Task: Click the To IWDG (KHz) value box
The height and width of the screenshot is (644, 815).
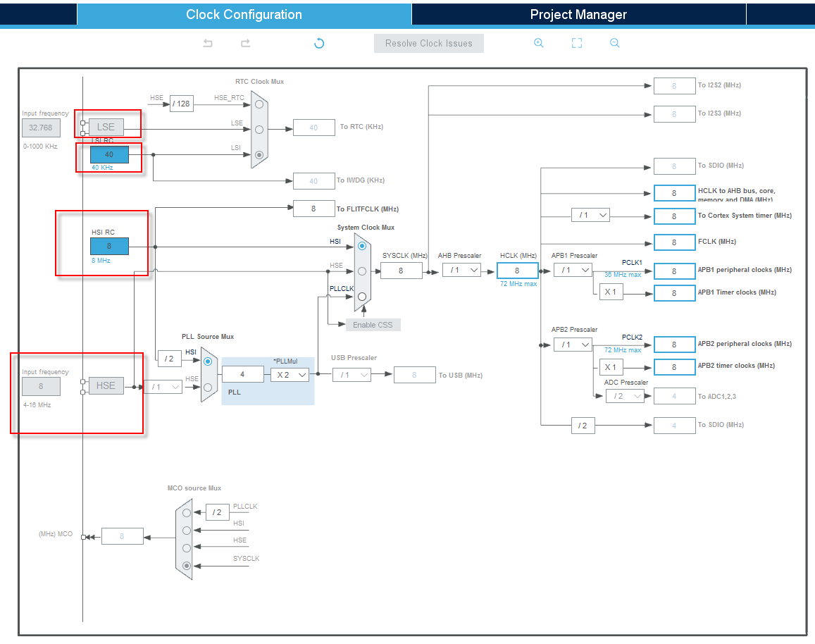Action: pyautogui.click(x=314, y=181)
